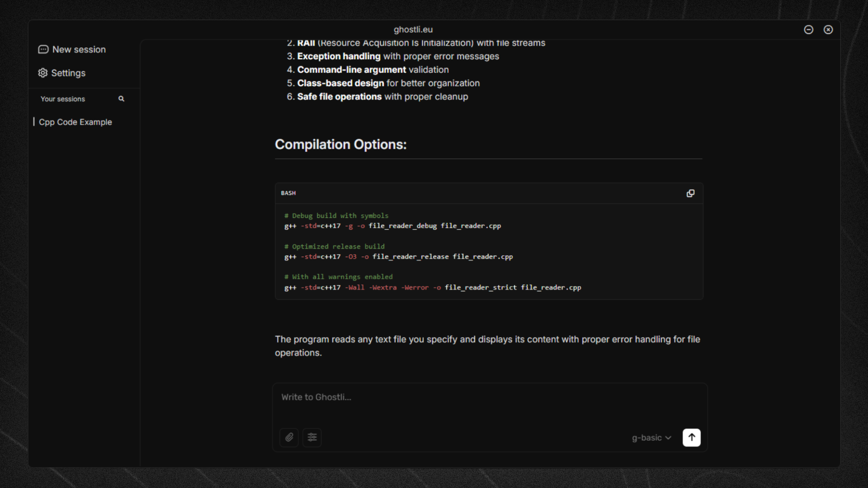Open the g-basic model dropdown
This screenshot has width=868, height=488.
click(651, 437)
